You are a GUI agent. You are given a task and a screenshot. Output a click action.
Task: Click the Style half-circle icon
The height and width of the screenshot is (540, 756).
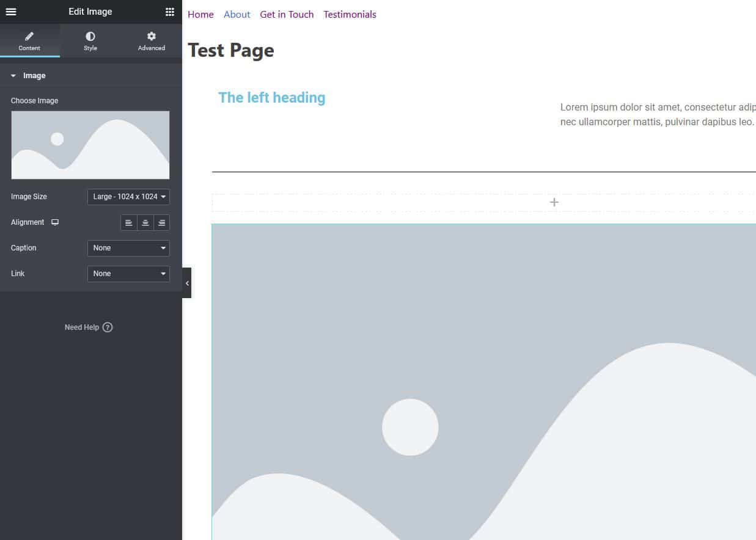(90, 37)
